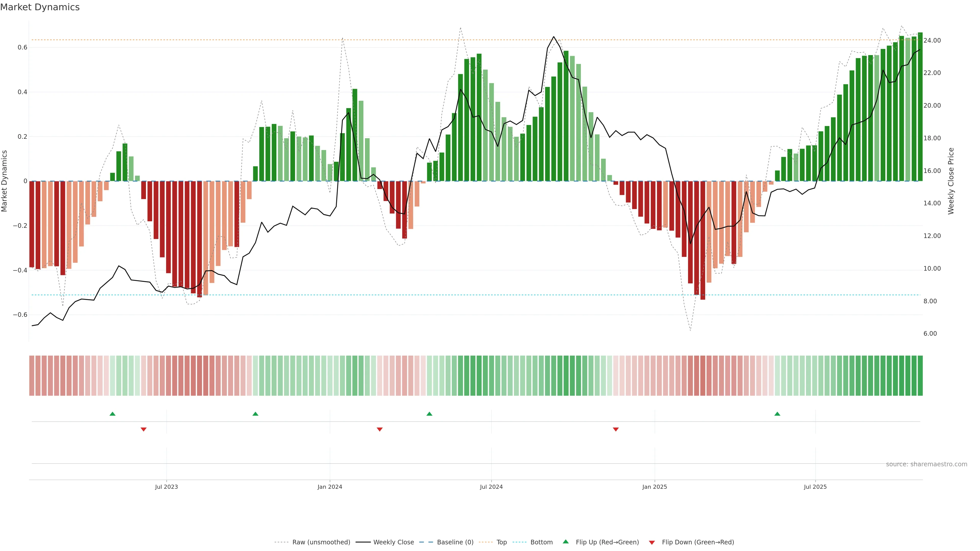The width and height of the screenshot is (980, 551).
Task: Click the green Flip Up marker before Jan 2024
Action: point(255,414)
